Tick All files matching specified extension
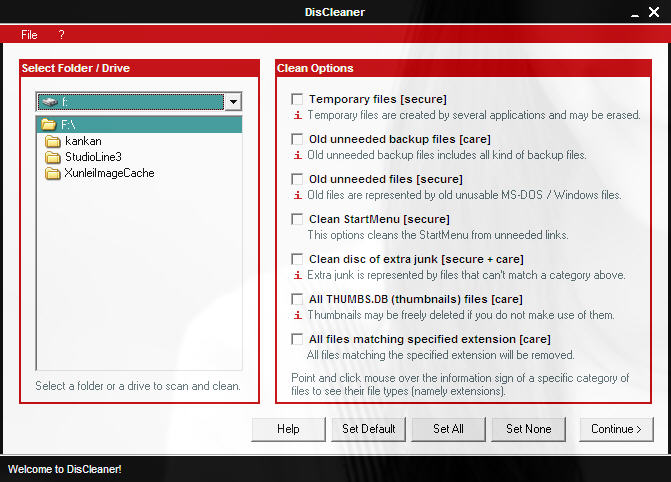The image size is (671, 482). click(x=297, y=339)
